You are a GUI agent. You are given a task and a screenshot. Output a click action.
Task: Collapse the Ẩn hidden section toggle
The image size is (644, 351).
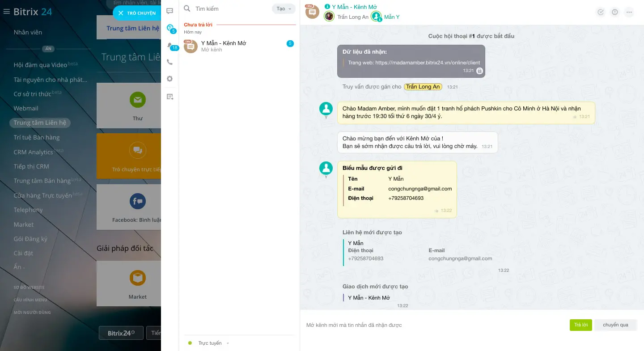(19, 267)
